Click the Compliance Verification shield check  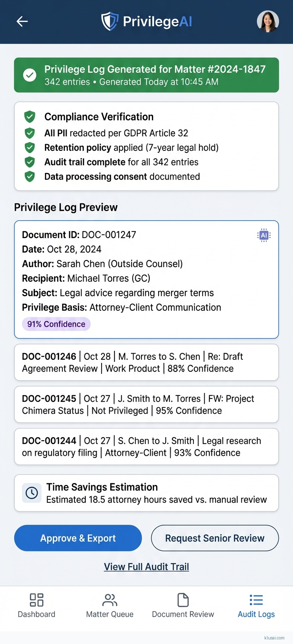[x=30, y=117]
